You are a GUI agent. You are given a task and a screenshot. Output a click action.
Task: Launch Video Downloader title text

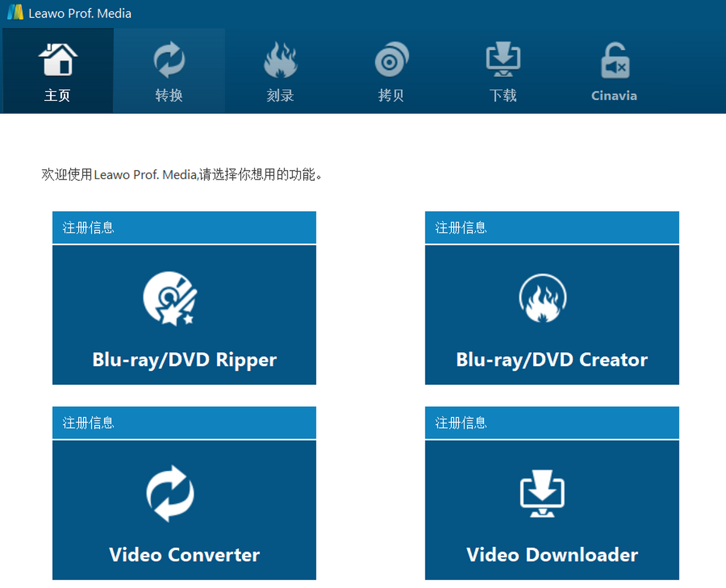pos(552,555)
